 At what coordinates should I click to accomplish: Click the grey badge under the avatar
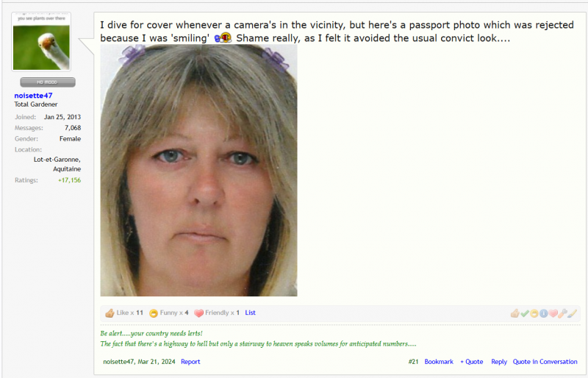48,82
